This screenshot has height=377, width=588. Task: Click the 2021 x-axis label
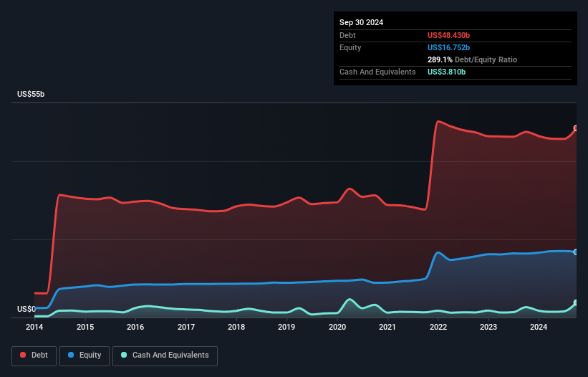387,327
